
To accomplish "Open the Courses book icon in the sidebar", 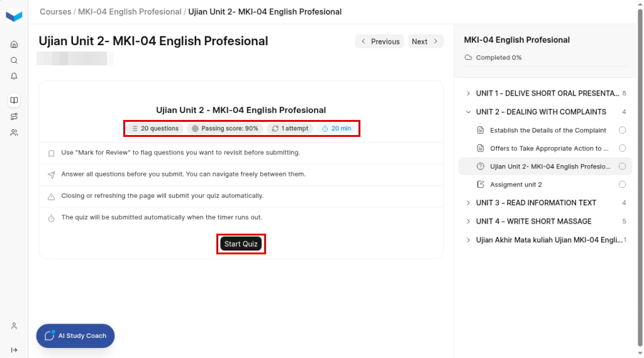I will [x=14, y=100].
